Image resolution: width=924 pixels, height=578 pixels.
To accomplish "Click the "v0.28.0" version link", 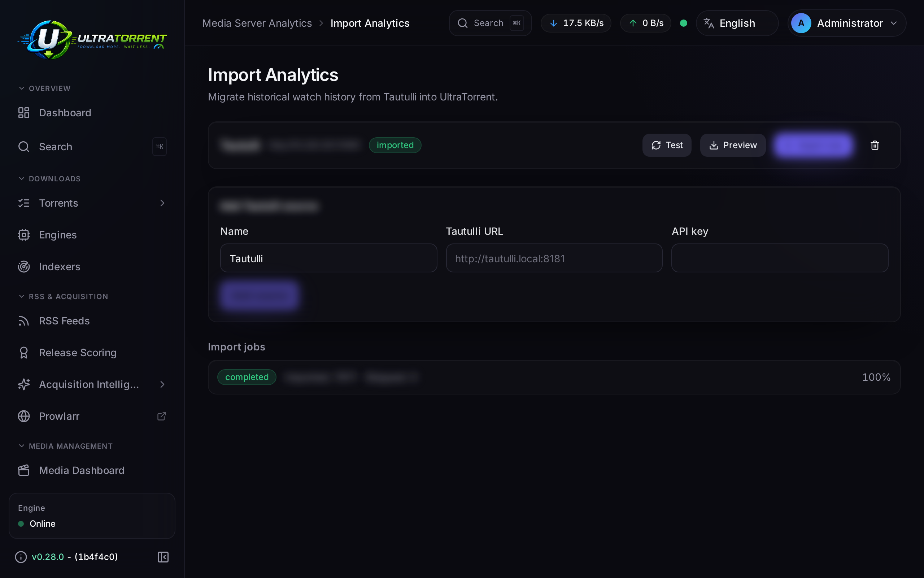I will point(48,557).
